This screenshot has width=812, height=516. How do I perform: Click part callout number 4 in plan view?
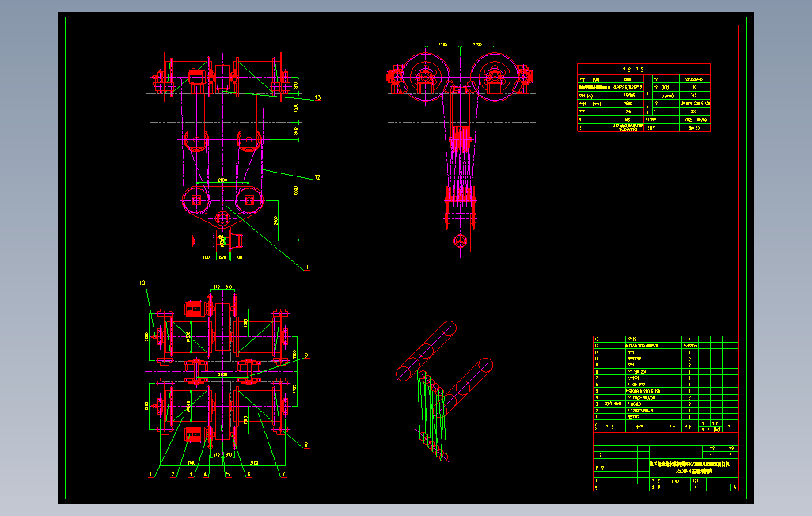(x=206, y=474)
